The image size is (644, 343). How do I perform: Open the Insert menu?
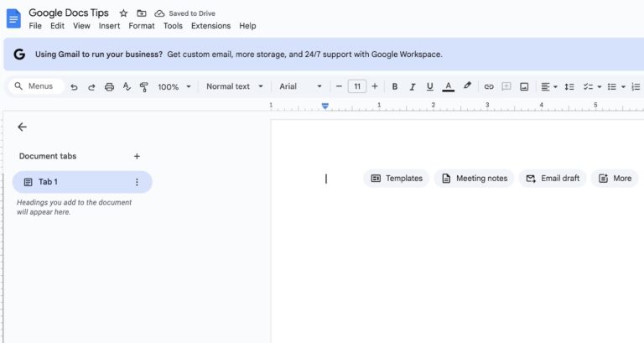pos(109,26)
